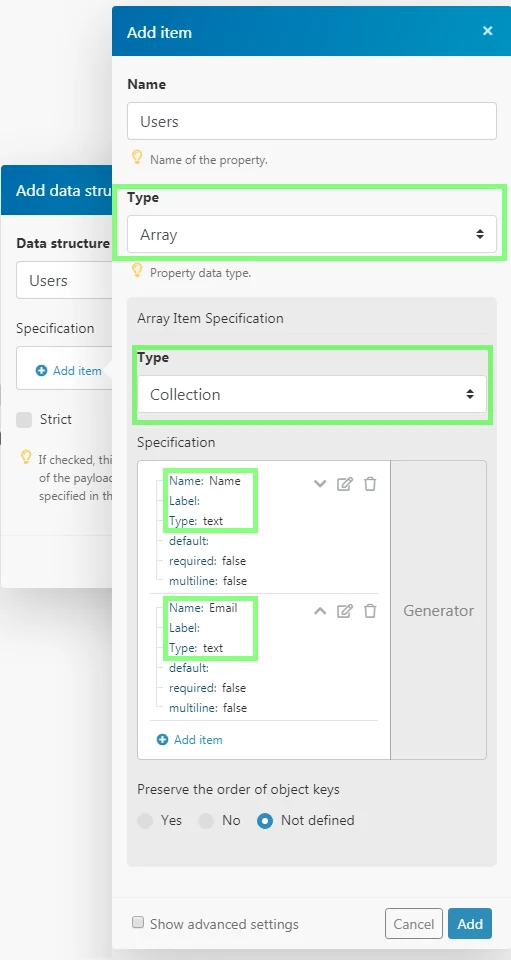Move the Email item up with chevron
The width and height of the screenshot is (511, 960).
click(x=319, y=611)
